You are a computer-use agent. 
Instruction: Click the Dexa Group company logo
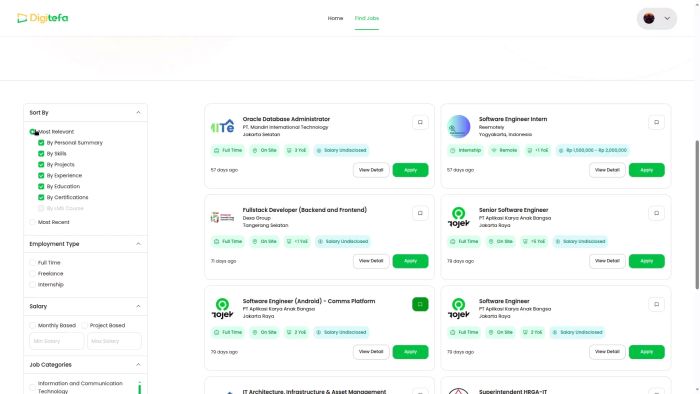[x=222, y=217]
